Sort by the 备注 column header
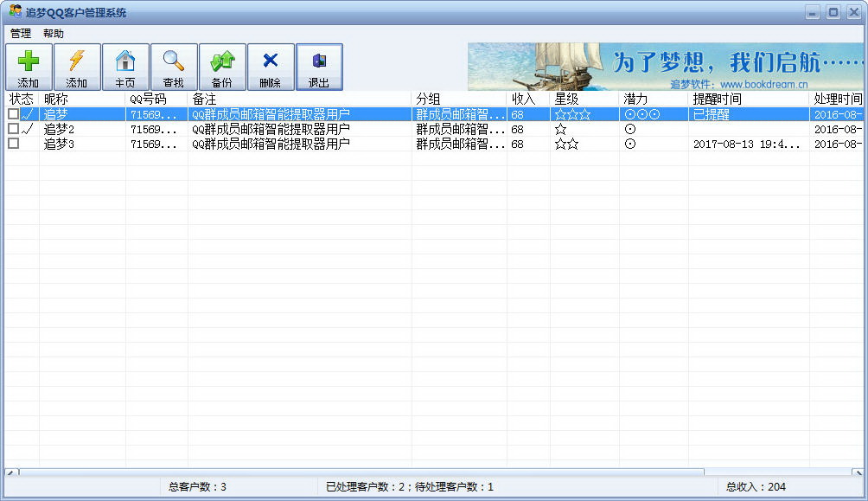The height and width of the screenshot is (501, 868). (299, 100)
